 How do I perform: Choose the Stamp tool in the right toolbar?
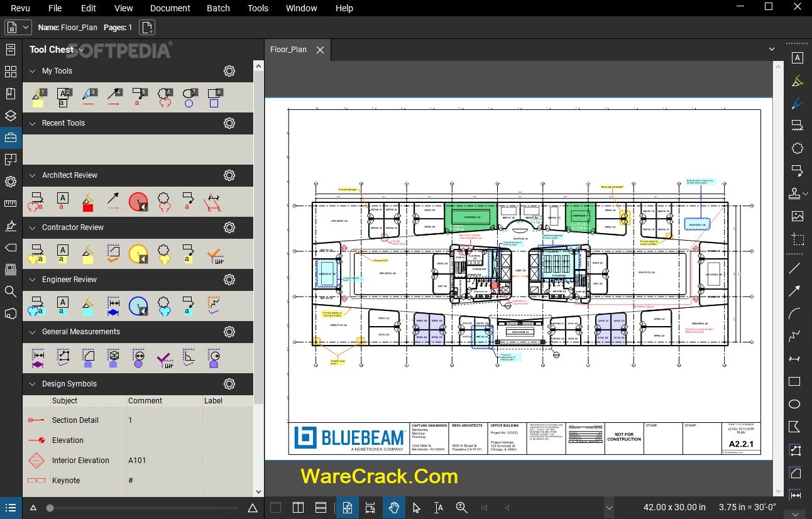(794, 194)
